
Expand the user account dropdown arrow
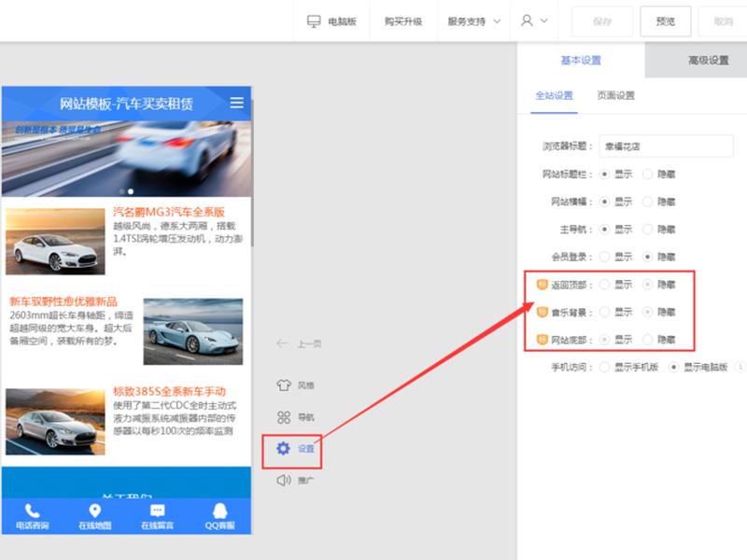[x=544, y=21]
